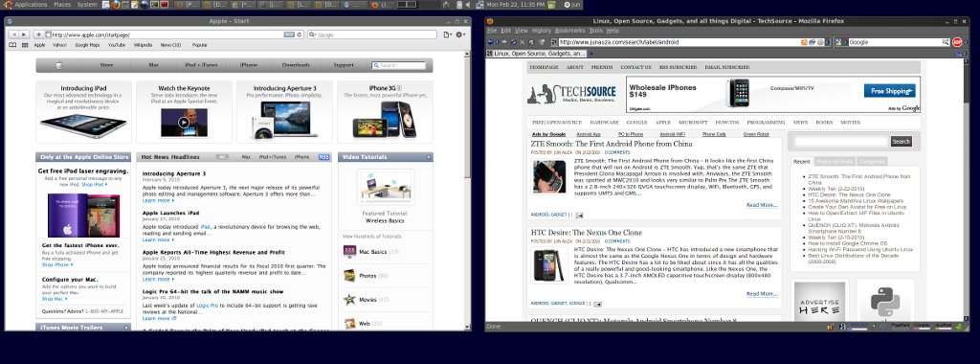Screen dimensions: 980x364
Task: Switch to Categories tab on TechSource
Action: click(872, 161)
